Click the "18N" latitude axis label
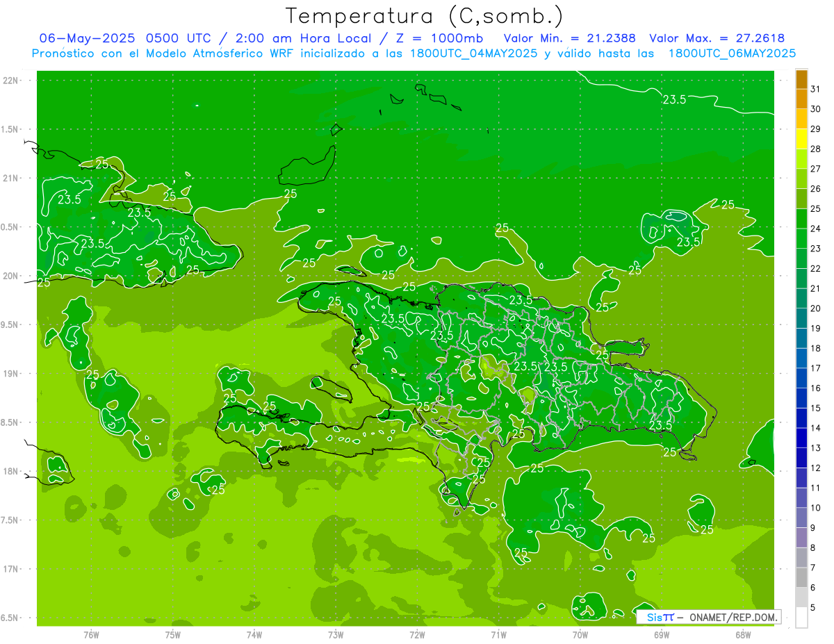Image resolution: width=834 pixels, height=644 pixels. click(10, 472)
